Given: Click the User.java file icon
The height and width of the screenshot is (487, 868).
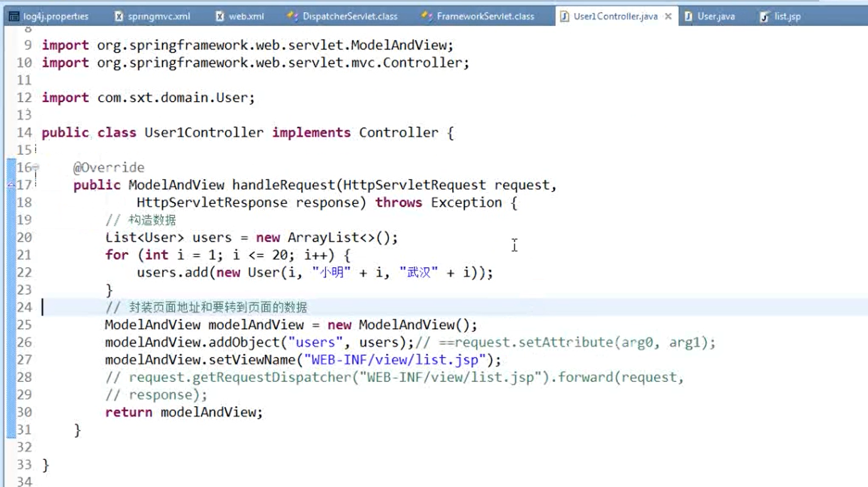Looking at the screenshot, I should [688, 16].
